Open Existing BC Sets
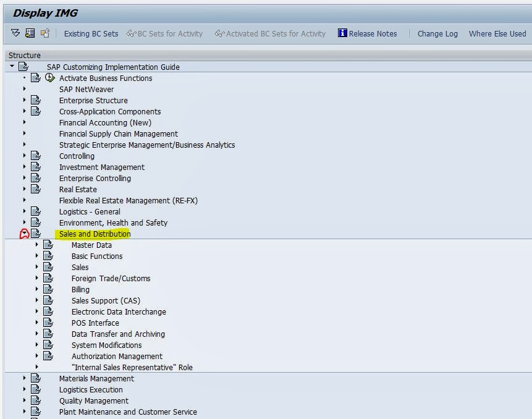 (91, 33)
